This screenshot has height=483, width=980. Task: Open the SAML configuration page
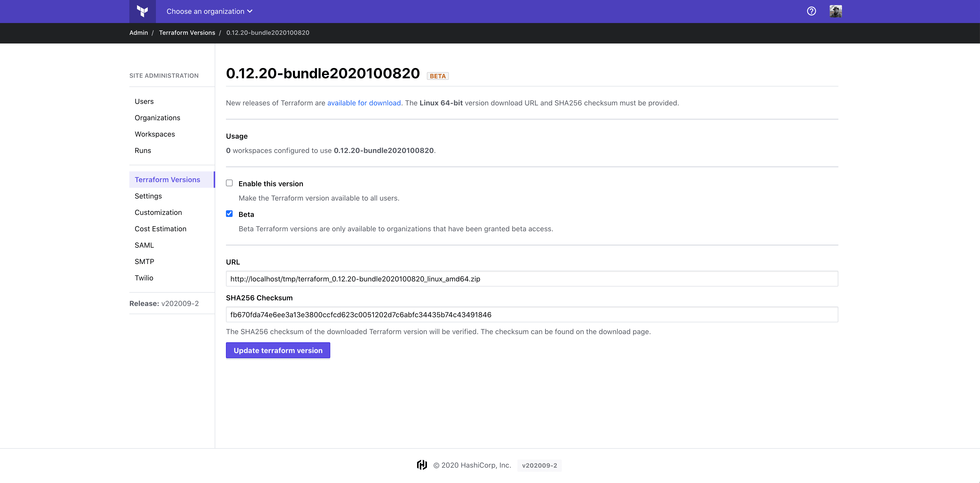[x=144, y=245]
